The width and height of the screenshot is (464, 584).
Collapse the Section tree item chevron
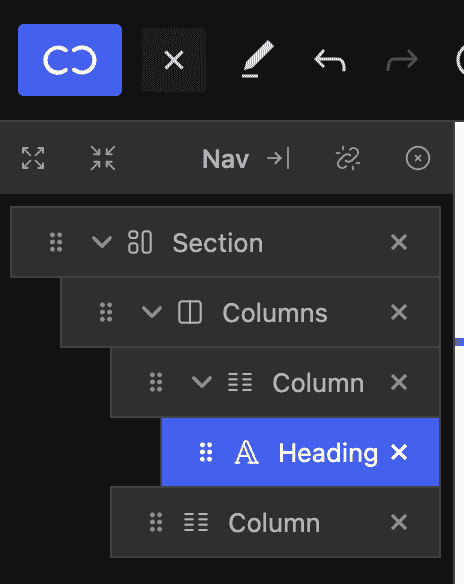102,242
